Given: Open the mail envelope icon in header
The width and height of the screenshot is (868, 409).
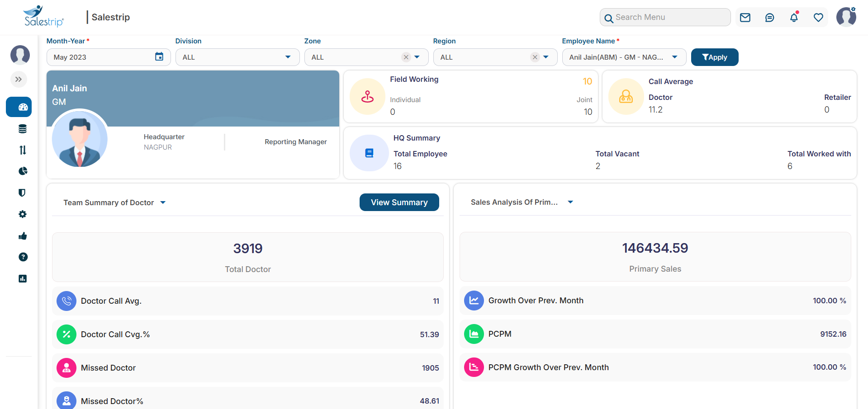Looking at the screenshot, I should coord(745,18).
